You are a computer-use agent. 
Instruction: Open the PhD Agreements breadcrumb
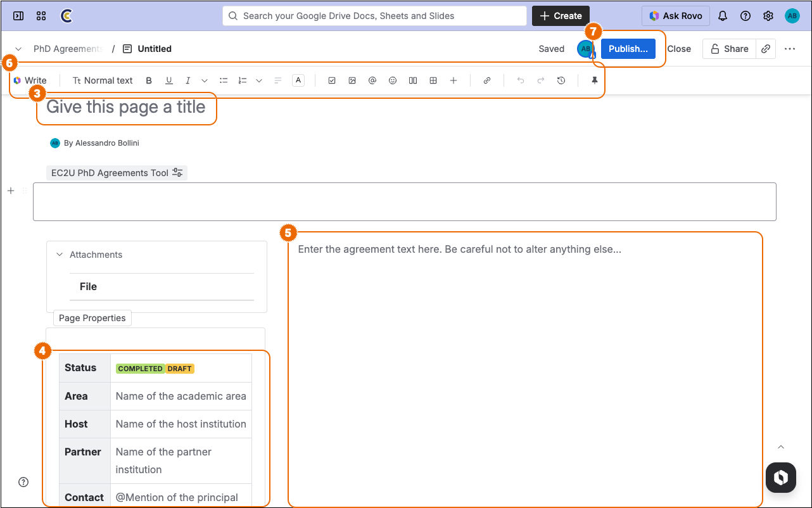point(67,49)
